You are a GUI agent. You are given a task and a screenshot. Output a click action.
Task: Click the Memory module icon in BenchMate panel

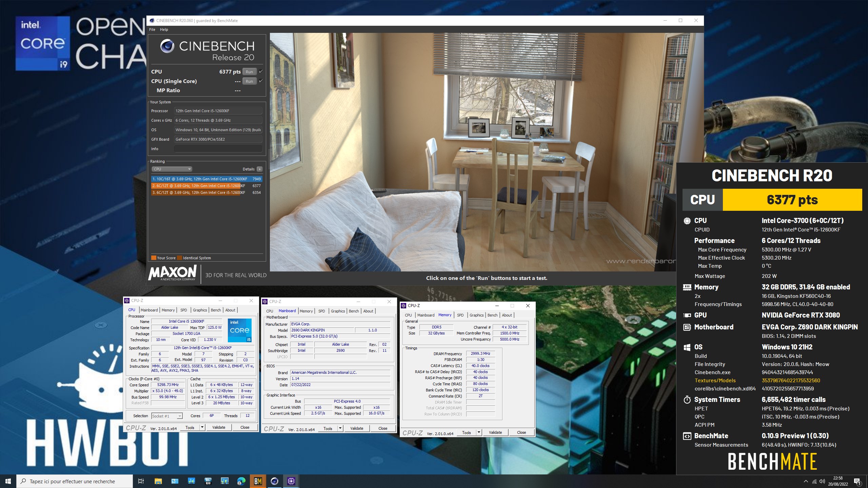pos(687,287)
